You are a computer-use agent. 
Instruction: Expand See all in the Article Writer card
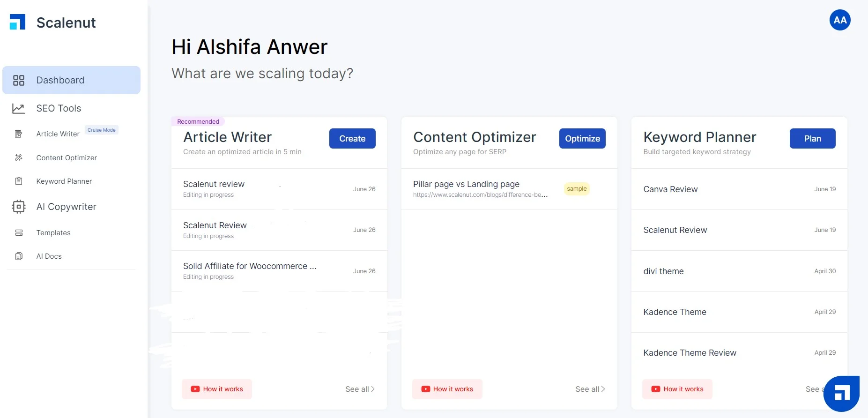359,389
